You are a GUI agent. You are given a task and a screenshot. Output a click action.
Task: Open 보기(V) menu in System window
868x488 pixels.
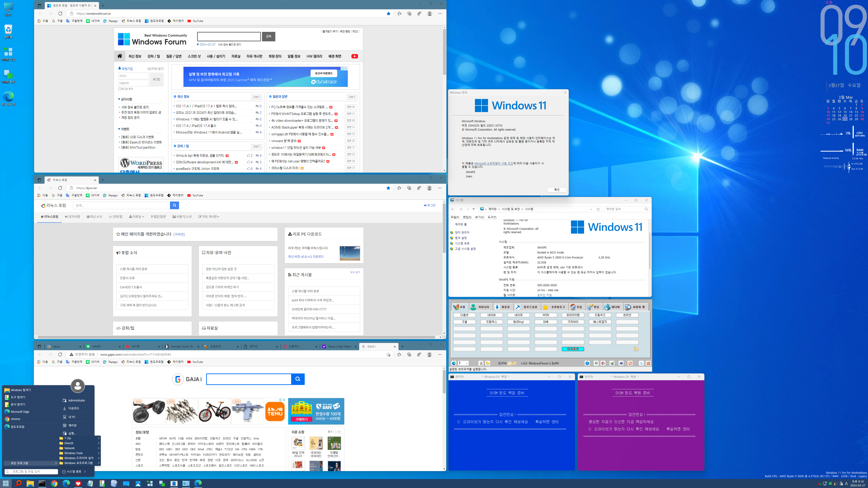point(479,217)
